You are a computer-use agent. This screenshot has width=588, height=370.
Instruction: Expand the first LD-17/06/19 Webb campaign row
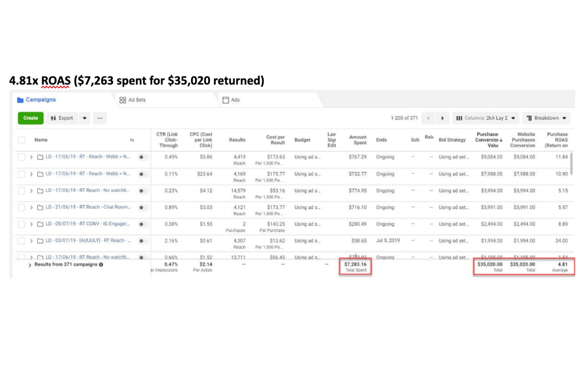click(x=31, y=157)
